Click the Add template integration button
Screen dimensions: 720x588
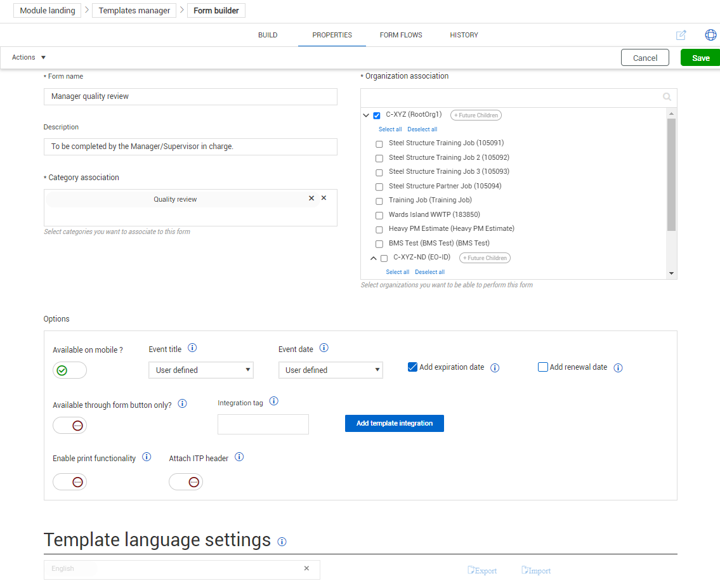394,423
